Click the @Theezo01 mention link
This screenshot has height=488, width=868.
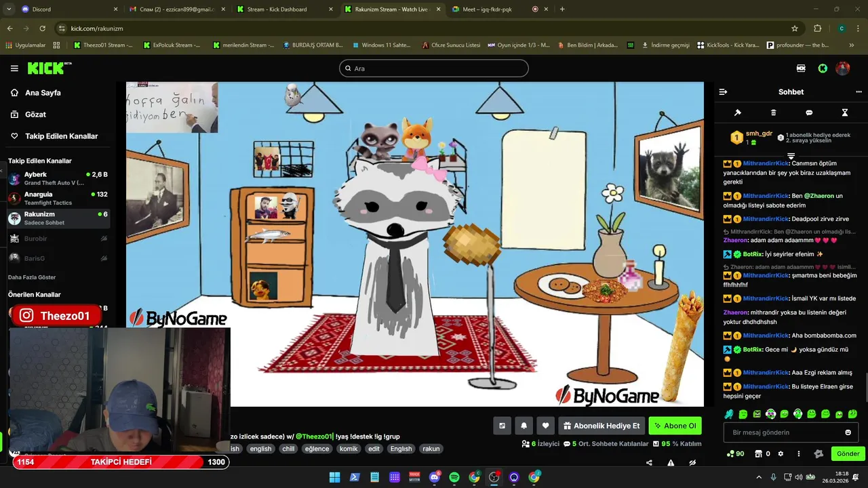point(314,436)
